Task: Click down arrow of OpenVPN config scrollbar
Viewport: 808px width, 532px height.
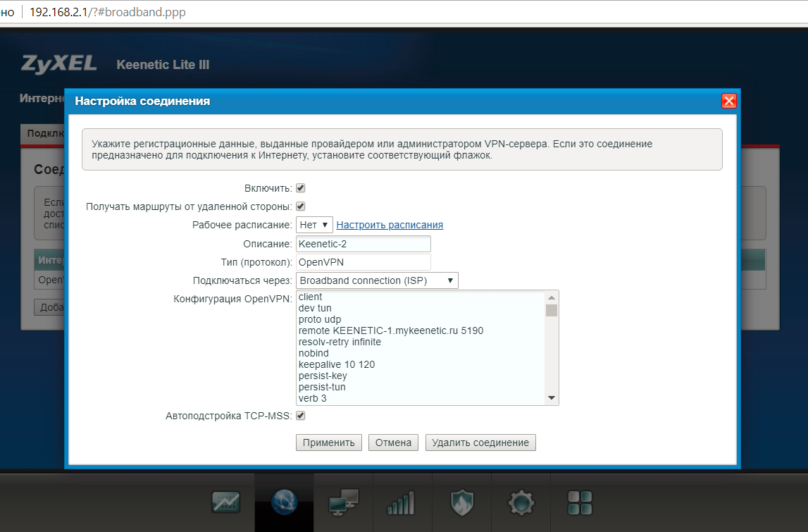Action: click(x=552, y=398)
